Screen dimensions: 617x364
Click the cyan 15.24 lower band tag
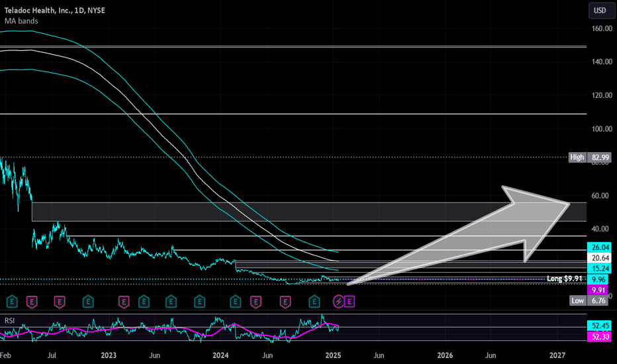click(x=599, y=269)
